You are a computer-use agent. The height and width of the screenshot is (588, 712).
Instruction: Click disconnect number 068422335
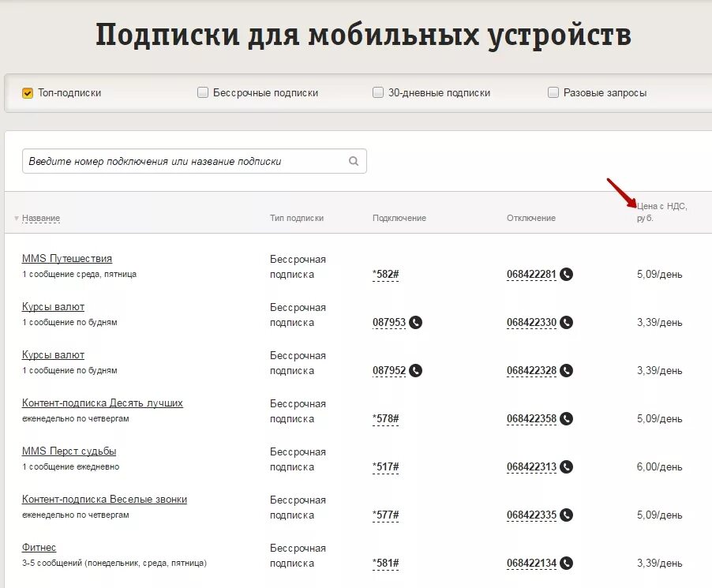coord(531,515)
